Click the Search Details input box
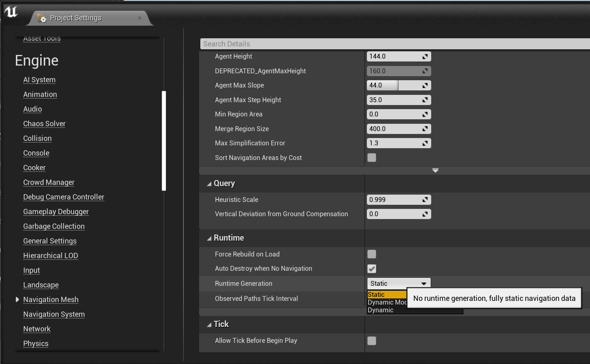Image resolution: width=590 pixels, height=364 pixels. pos(395,44)
